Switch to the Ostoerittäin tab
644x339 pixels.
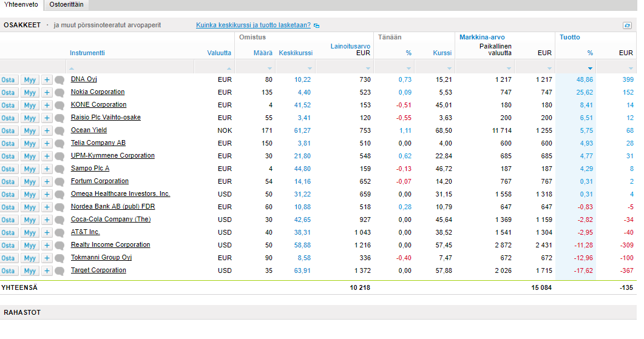[66, 4]
